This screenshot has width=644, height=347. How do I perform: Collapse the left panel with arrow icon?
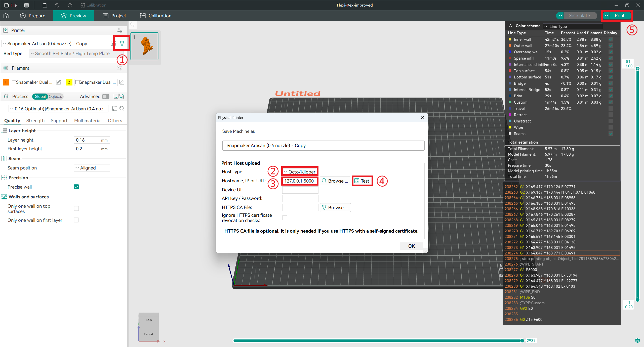(133, 25)
